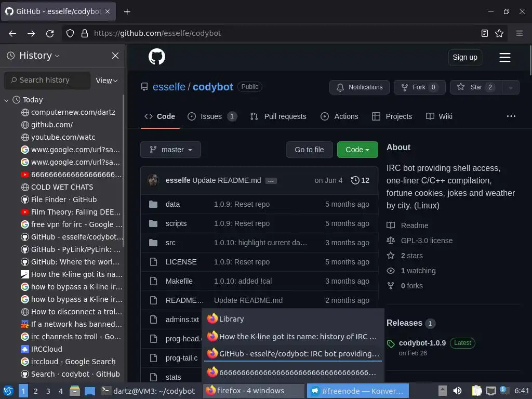The width and height of the screenshot is (532, 399).
Task: Open the terminal dartz@VM3 taskbar entry
Action: tap(149, 391)
